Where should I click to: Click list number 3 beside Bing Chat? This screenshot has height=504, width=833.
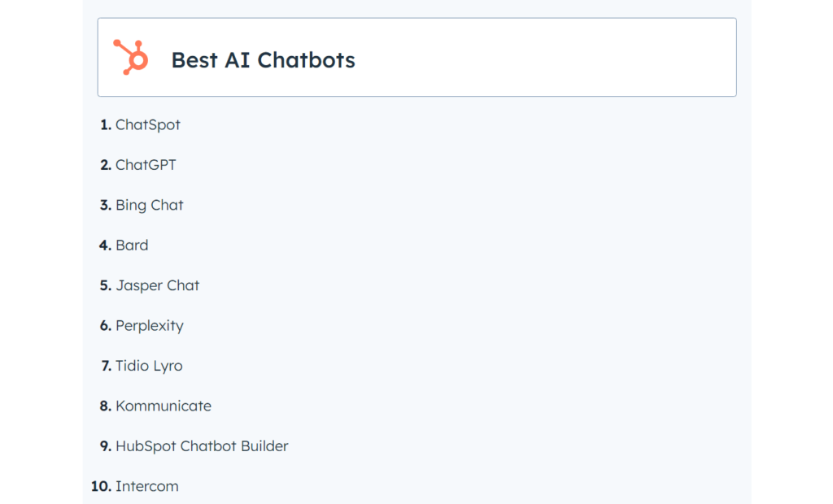coord(106,206)
